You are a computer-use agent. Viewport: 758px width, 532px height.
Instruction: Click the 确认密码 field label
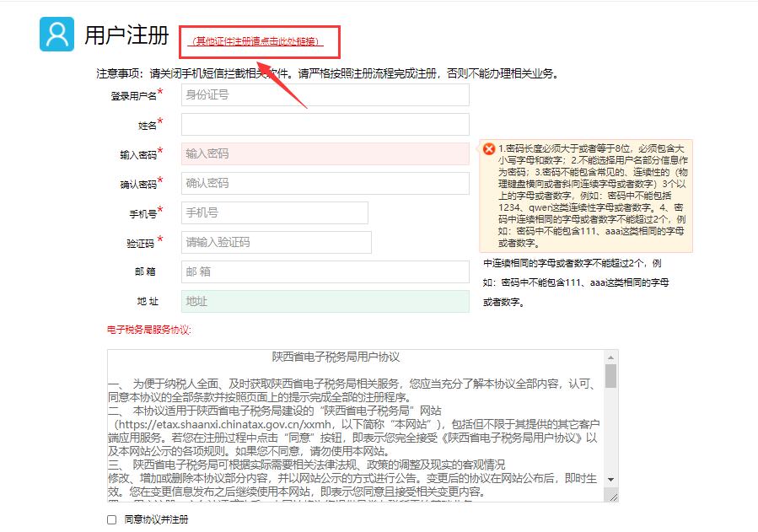point(138,185)
